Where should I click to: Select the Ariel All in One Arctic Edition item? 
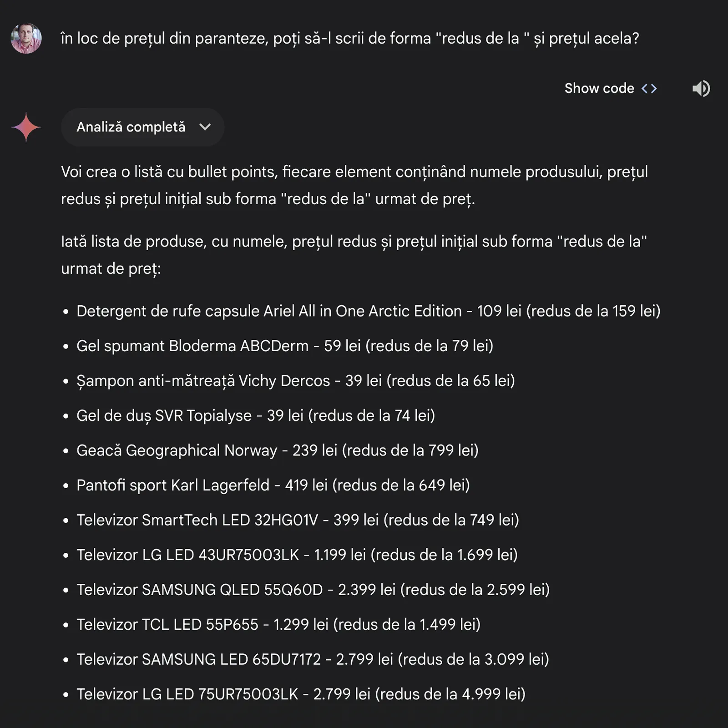pyautogui.click(x=369, y=311)
